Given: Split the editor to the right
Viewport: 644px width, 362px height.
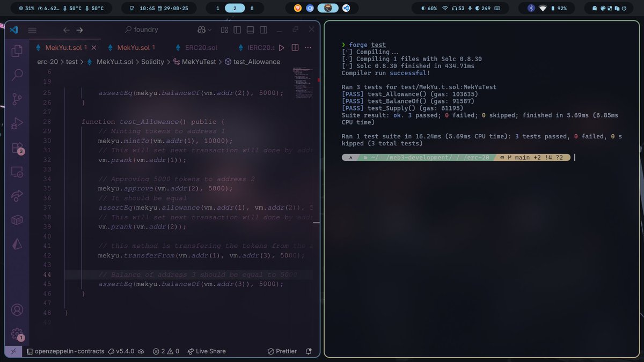Looking at the screenshot, I should tap(295, 48).
